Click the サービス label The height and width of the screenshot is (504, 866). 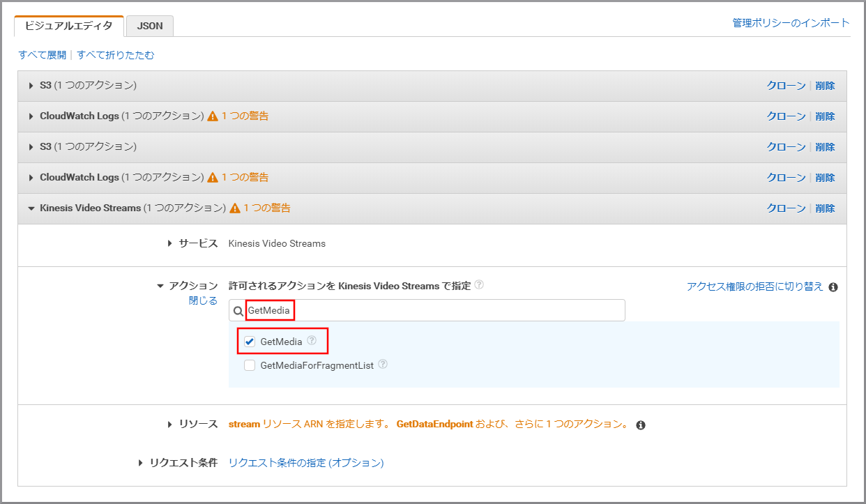[x=199, y=244]
